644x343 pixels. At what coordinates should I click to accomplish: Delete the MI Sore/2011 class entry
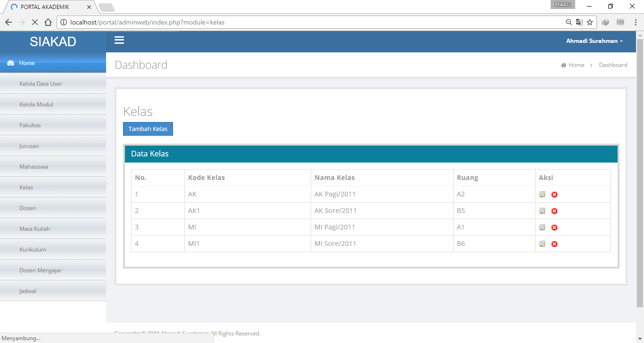click(554, 244)
